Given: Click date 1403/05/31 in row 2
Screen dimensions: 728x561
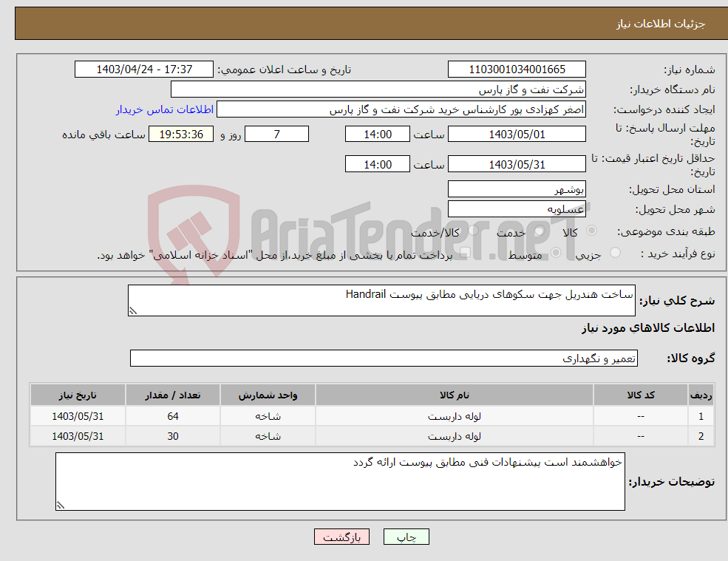Looking at the screenshot, I should [x=78, y=436].
